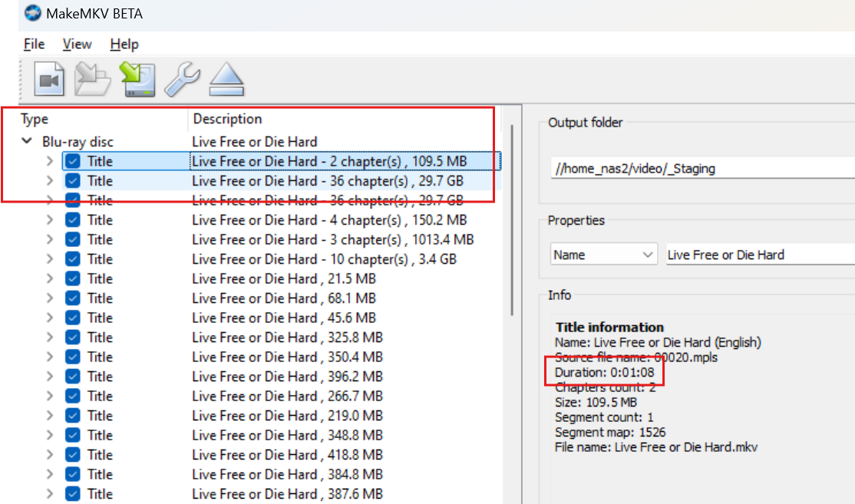The width and height of the screenshot is (855, 504).
Task: Click the Output folder path field
Action: (x=703, y=168)
